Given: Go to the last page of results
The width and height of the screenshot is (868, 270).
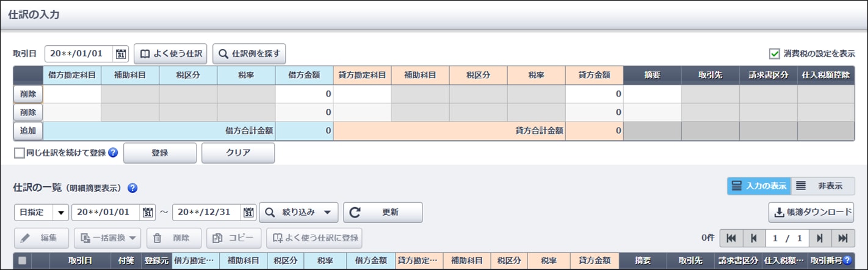Looking at the screenshot, I should [x=842, y=238].
